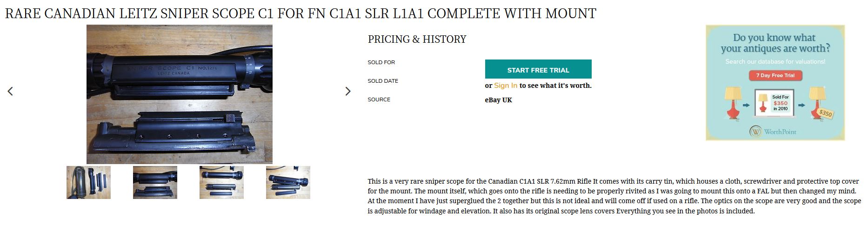Image resolution: width=868 pixels, height=225 pixels.
Task: Click the Rare Canadian Leitz Sniper Scope title
Action: click(300, 13)
